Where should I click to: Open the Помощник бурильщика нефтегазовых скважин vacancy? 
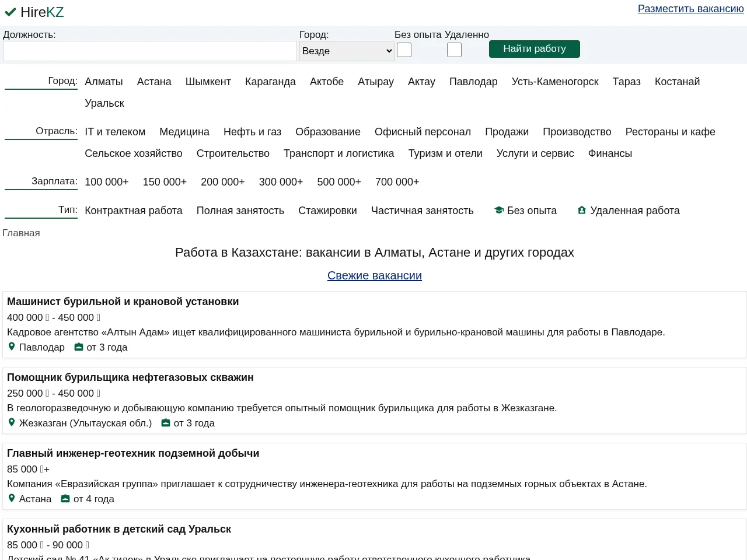pos(130,377)
